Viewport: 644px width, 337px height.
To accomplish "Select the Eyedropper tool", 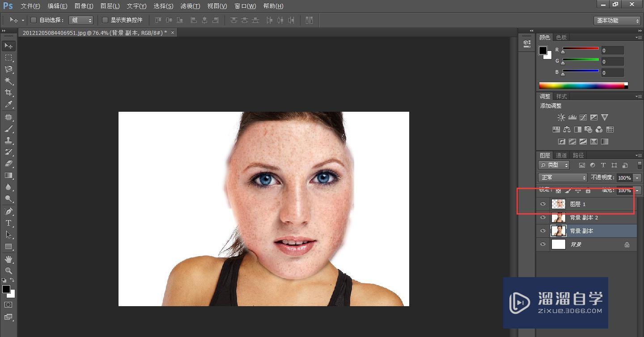I will coord(8,105).
